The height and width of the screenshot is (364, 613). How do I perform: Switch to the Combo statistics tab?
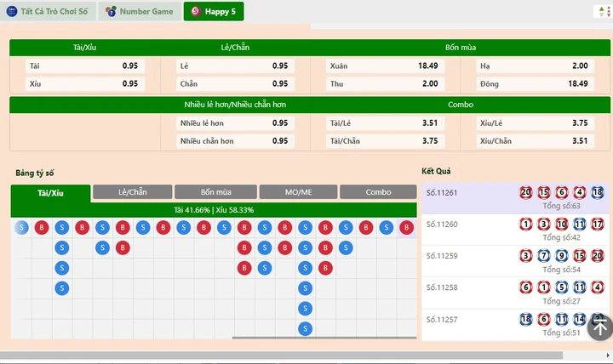click(378, 192)
